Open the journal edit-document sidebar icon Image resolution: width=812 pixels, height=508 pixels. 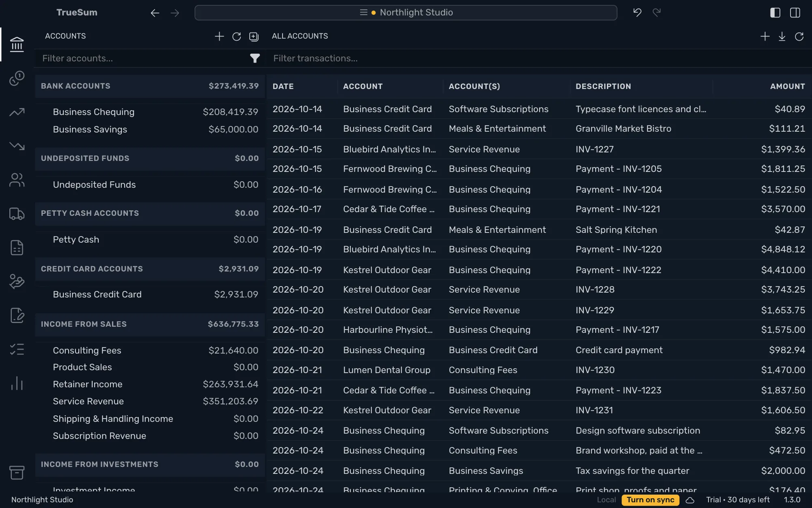pyautogui.click(x=17, y=315)
